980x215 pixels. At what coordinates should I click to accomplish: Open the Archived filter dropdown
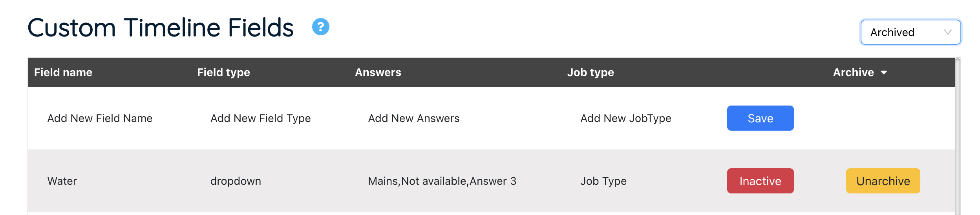click(910, 32)
